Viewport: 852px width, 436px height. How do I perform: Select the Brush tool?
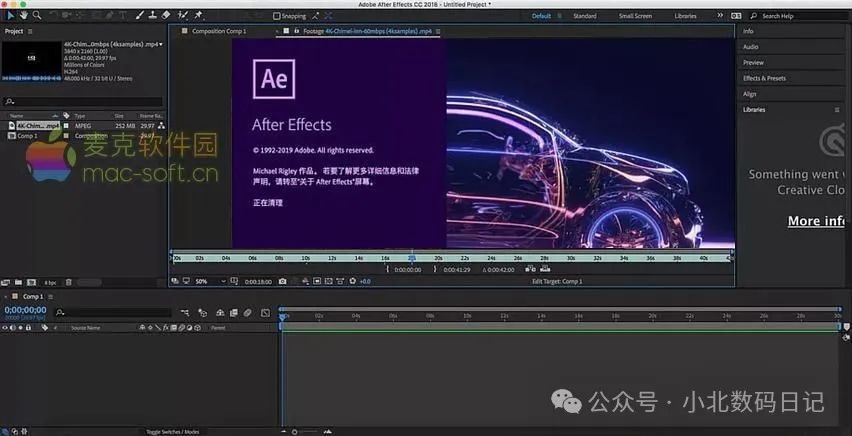point(140,15)
